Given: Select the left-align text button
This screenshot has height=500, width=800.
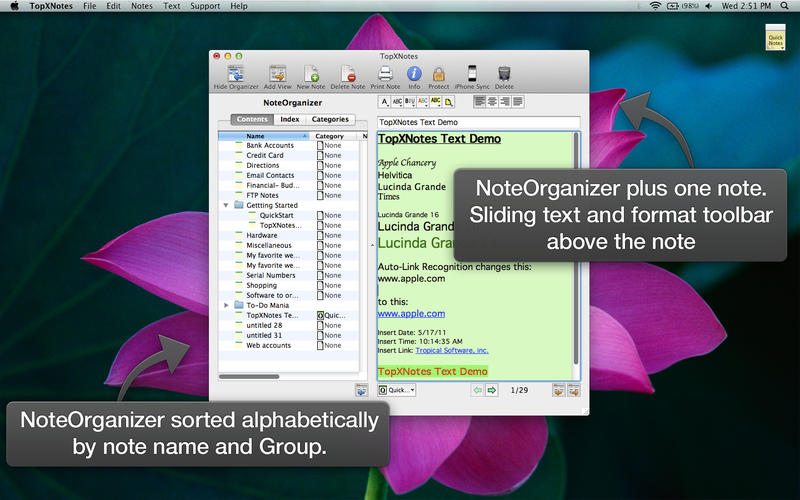Looking at the screenshot, I should (x=480, y=101).
